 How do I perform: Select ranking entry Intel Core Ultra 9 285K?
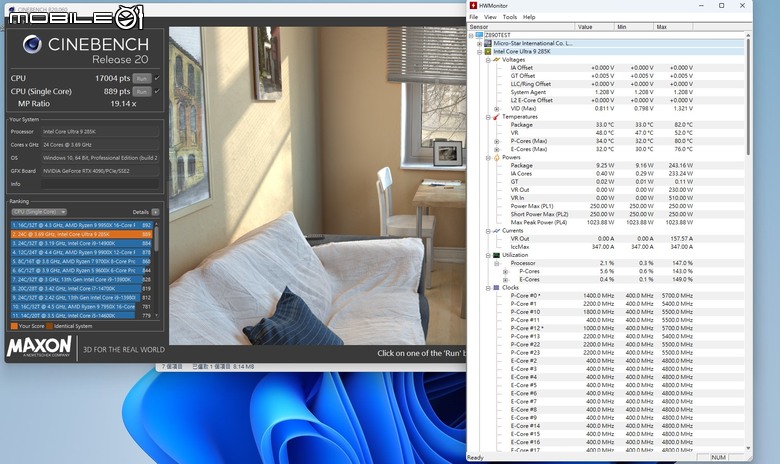point(81,234)
